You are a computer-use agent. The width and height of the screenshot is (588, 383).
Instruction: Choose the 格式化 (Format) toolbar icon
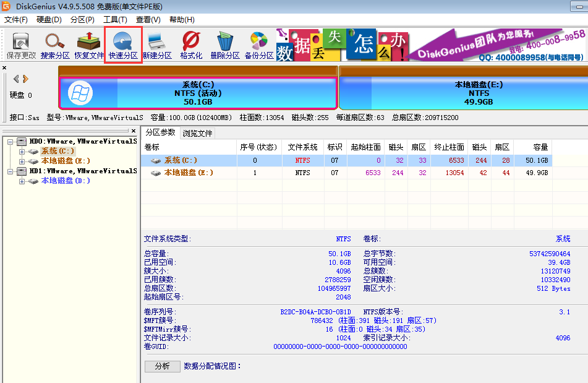pos(191,45)
